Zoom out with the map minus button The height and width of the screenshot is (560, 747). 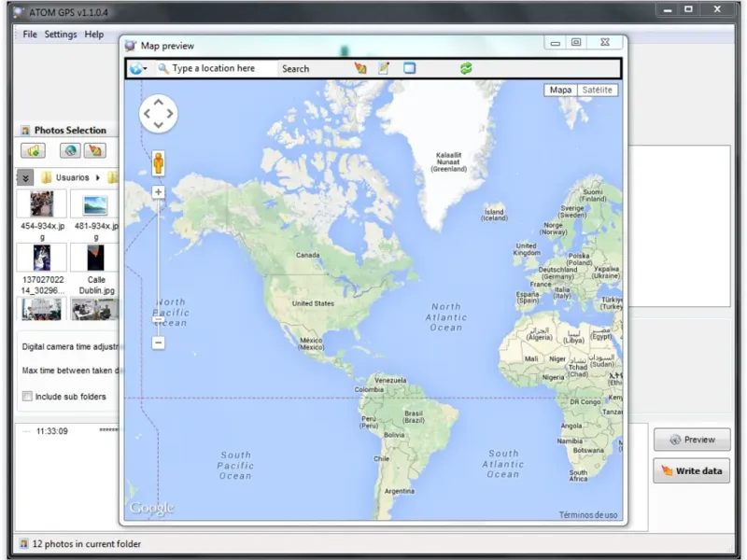[158, 343]
